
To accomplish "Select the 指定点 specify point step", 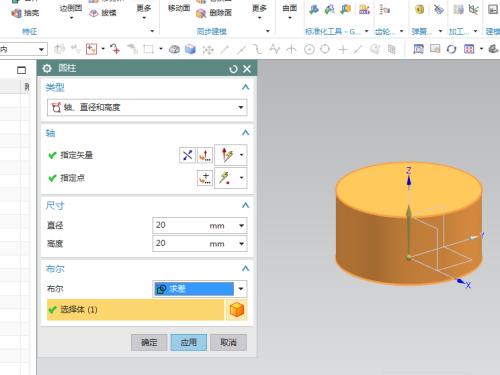I will (x=72, y=178).
